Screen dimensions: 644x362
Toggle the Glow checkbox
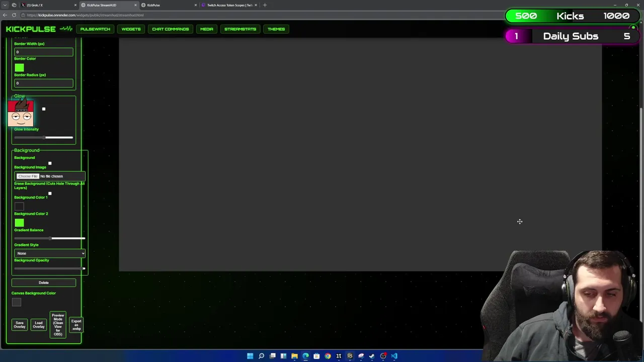click(x=44, y=109)
